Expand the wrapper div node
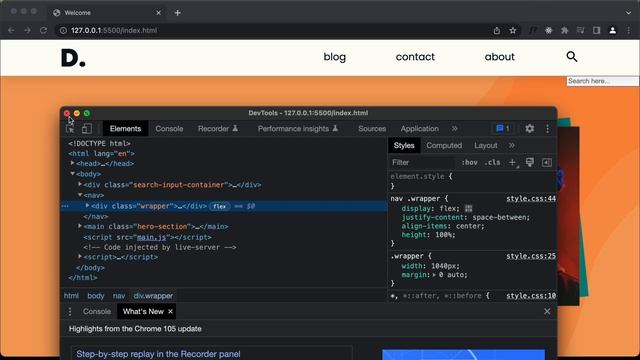The height and width of the screenshot is (360, 640). (x=87, y=206)
